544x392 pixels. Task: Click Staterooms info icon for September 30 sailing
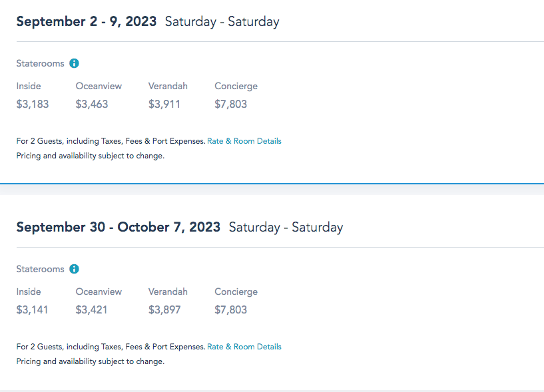[75, 269]
